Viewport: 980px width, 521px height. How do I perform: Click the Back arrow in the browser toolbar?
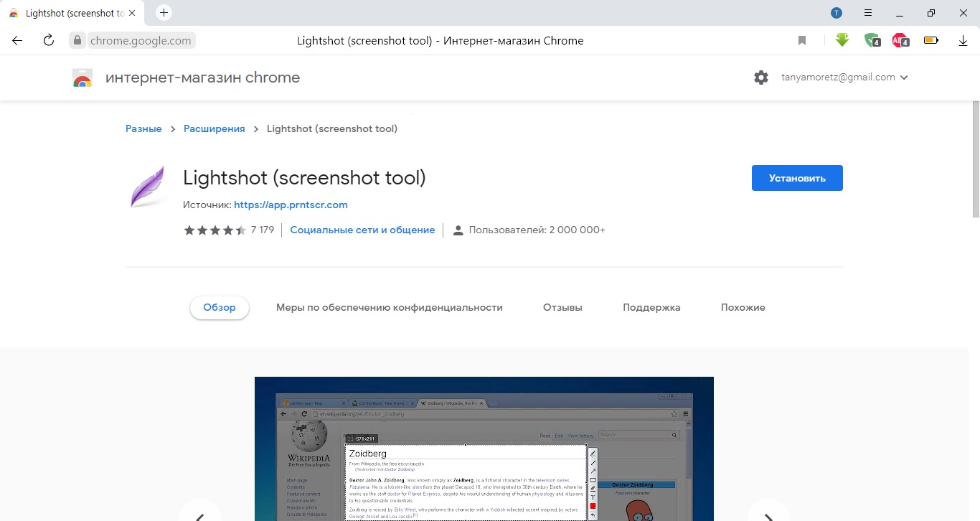[17, 41]
